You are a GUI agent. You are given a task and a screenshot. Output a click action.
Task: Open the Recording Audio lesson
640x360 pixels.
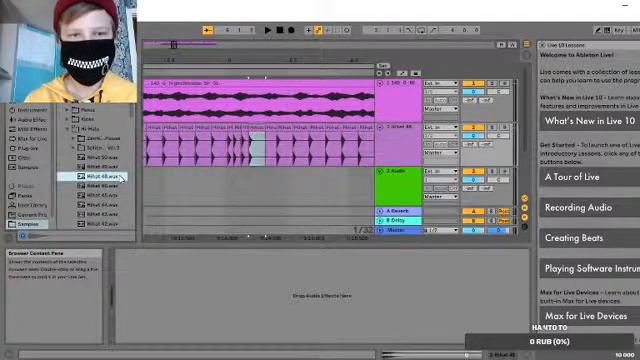(590, 208)
